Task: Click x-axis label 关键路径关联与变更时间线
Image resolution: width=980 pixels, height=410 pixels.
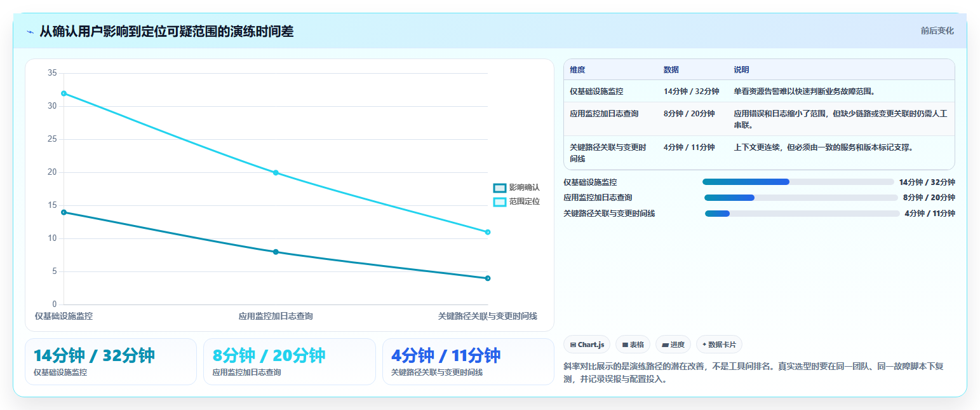Action: 488,316
